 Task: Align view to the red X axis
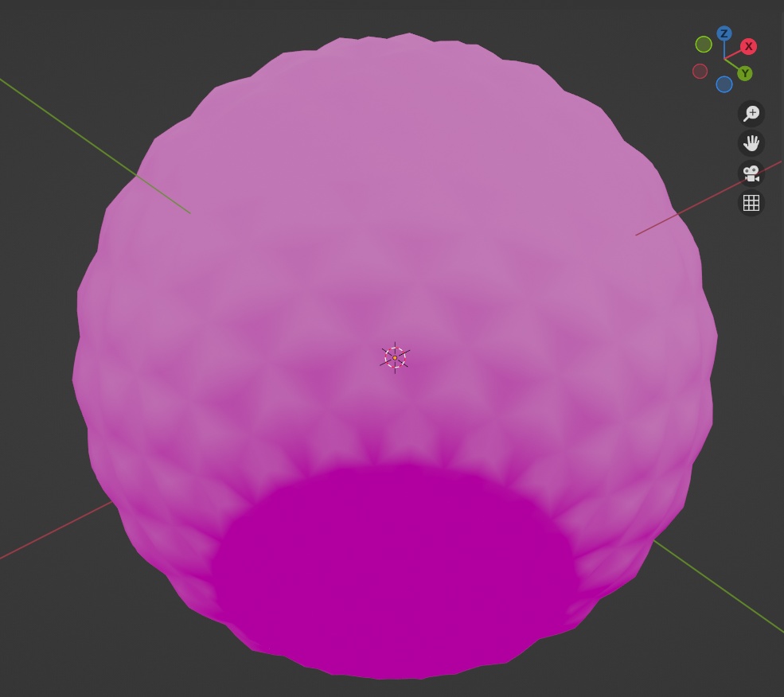click(x=748, y=46)
